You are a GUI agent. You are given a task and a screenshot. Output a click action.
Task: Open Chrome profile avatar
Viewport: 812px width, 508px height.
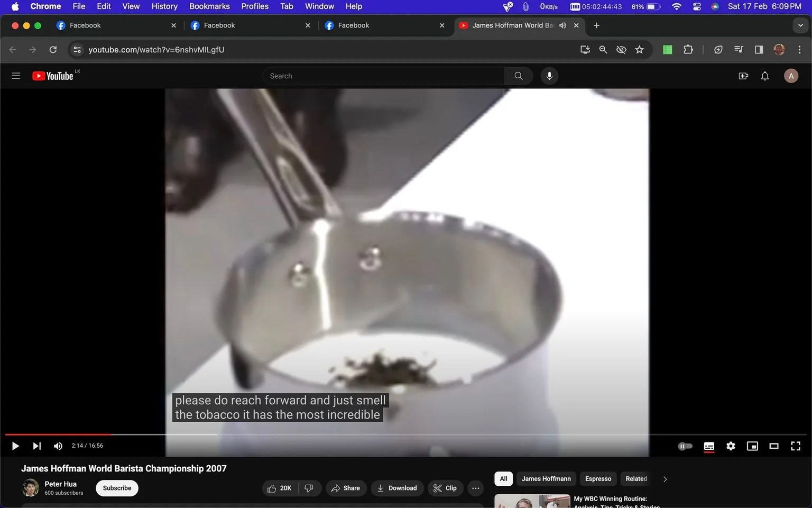coord(779,49)
